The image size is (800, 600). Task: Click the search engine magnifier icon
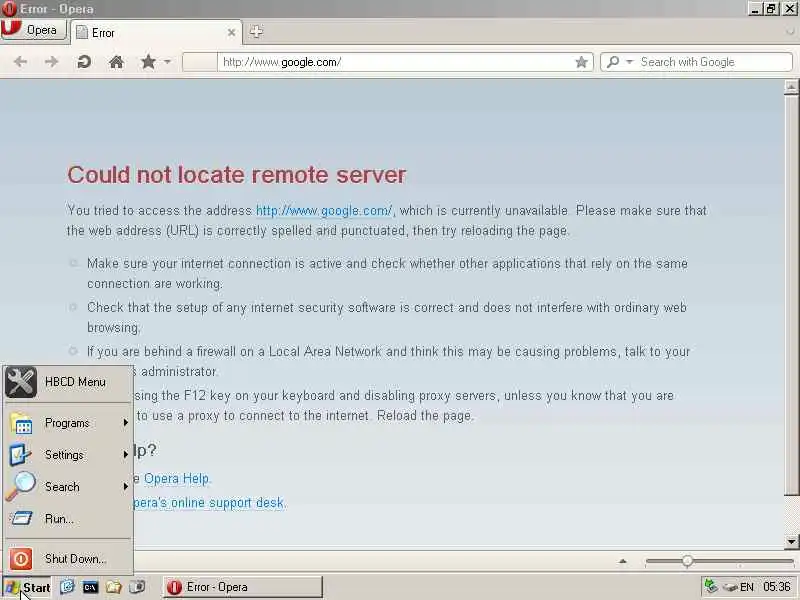click(613, 62)
